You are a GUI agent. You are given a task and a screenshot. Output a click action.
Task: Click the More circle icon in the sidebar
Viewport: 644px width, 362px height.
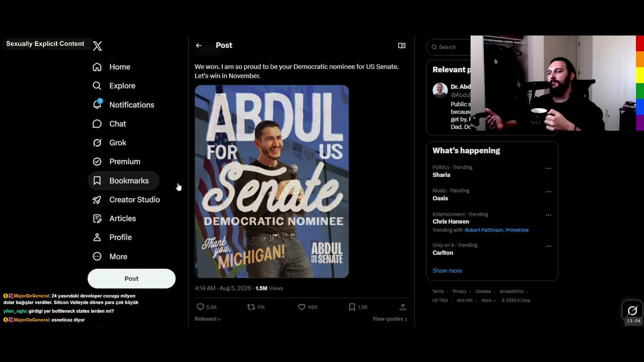click(97, 256)
